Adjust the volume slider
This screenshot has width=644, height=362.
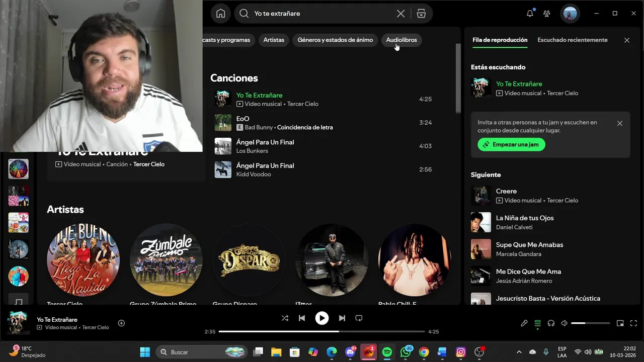click(x=591, y=323)
